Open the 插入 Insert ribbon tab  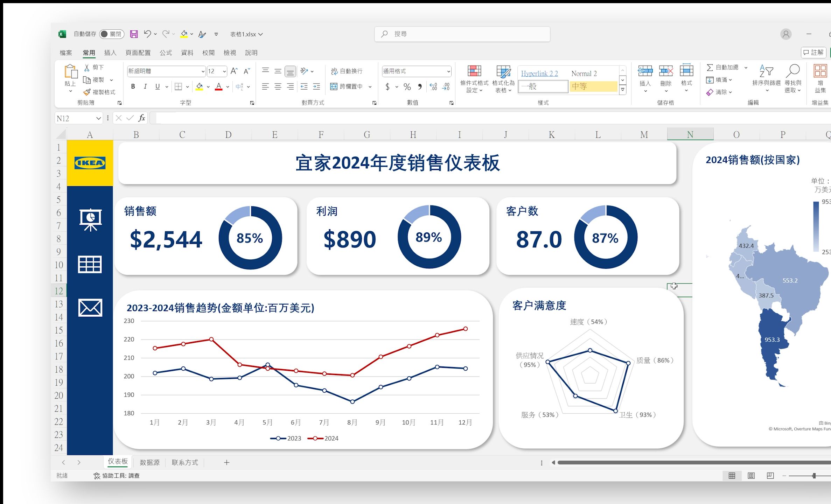coord(110,53)
